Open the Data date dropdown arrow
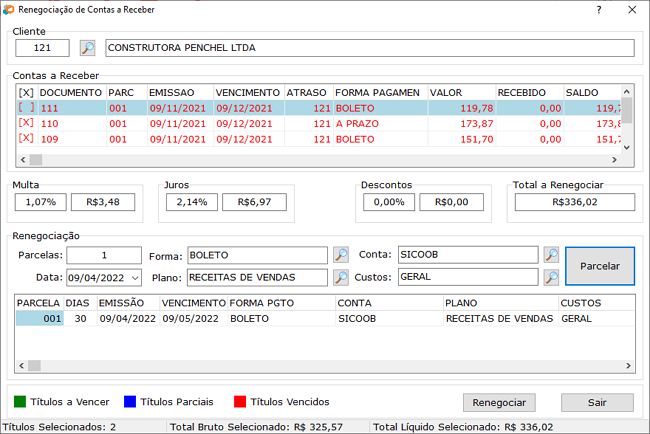 [135, 278]
